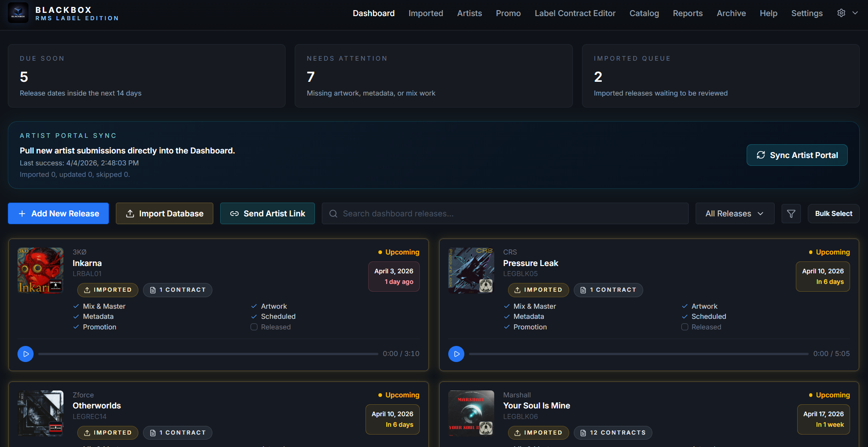Switch to the Label Contract Editor tab
Screen dimensions: 868x447
pos(575,13)
